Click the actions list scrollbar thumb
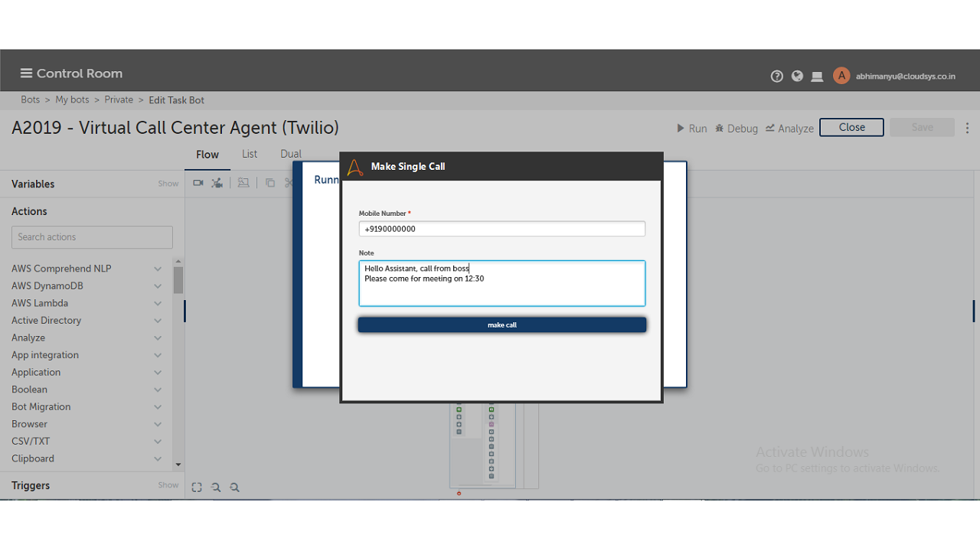Screen dimensions: 980x551 point(178,280)
